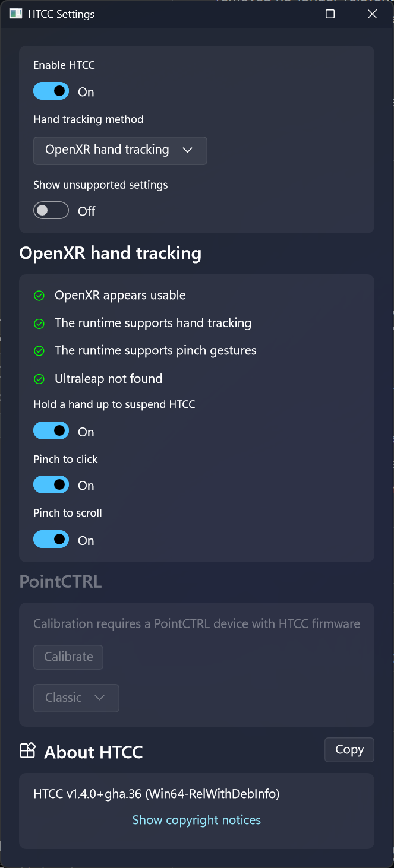Maximize the HTCC Settings window

pos(330,14)
